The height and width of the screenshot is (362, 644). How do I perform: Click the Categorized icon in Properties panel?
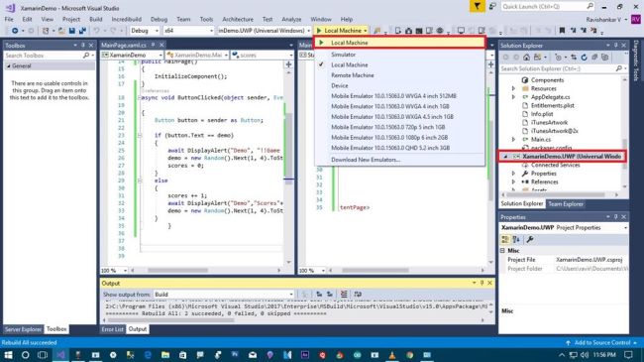point(505,239)
